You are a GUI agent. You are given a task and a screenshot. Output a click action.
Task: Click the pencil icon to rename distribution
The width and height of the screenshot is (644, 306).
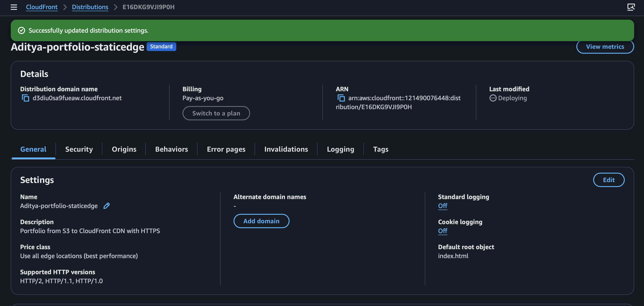click(x=107, y=206)
